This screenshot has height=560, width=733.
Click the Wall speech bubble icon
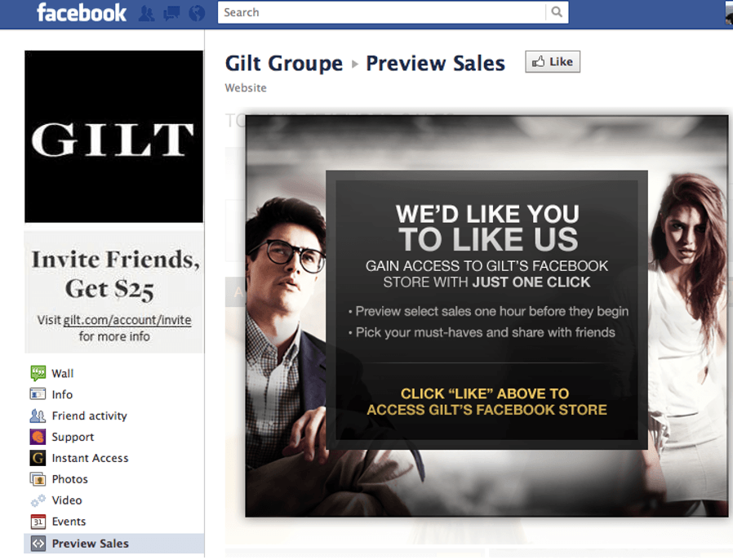point(38,373)
